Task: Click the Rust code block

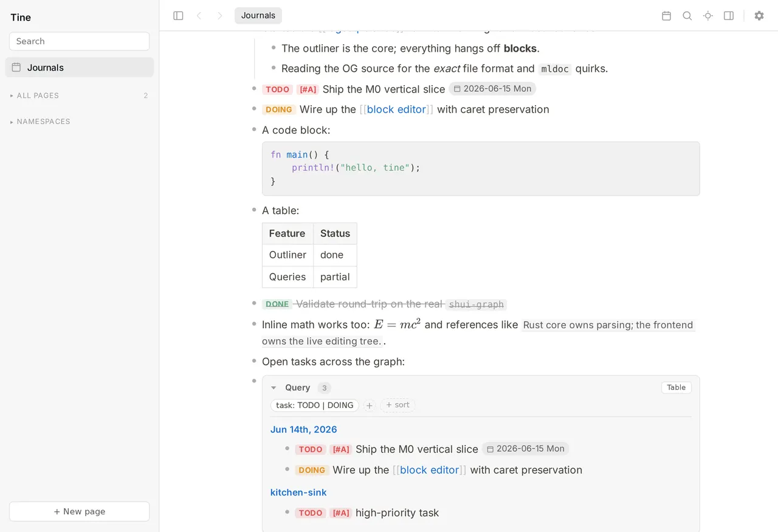Action: (x=481, y=168)
